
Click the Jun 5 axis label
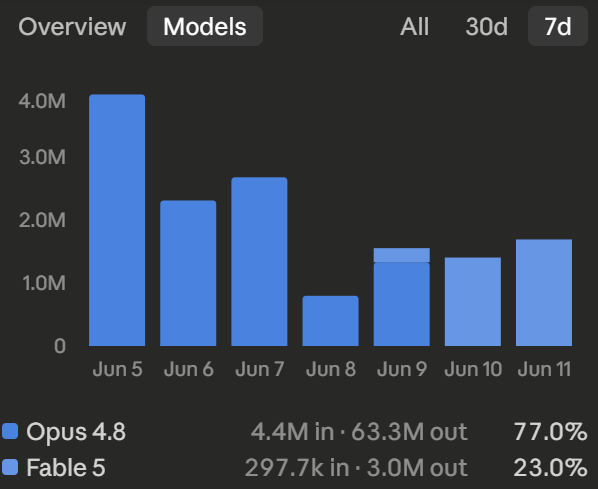[x=117, y=369]
